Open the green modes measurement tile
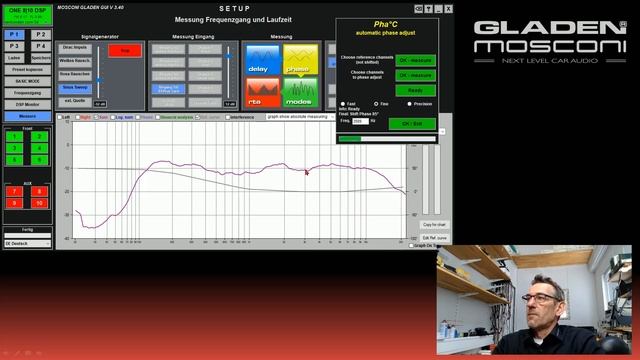This screenshot has height=360, width=640. (x=300, y=92)
